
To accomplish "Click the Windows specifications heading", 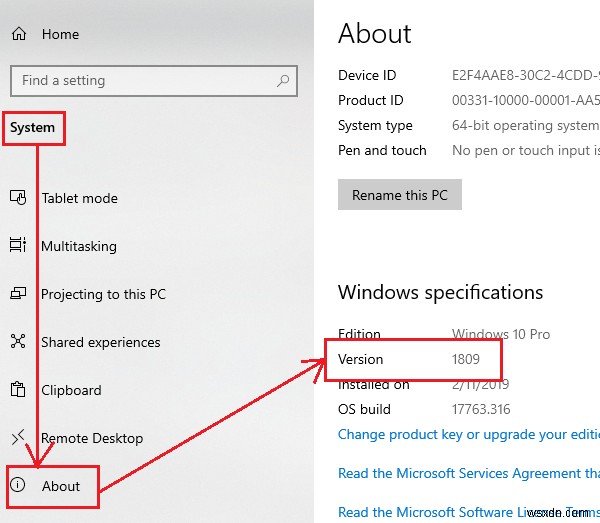I will (440, 293).
